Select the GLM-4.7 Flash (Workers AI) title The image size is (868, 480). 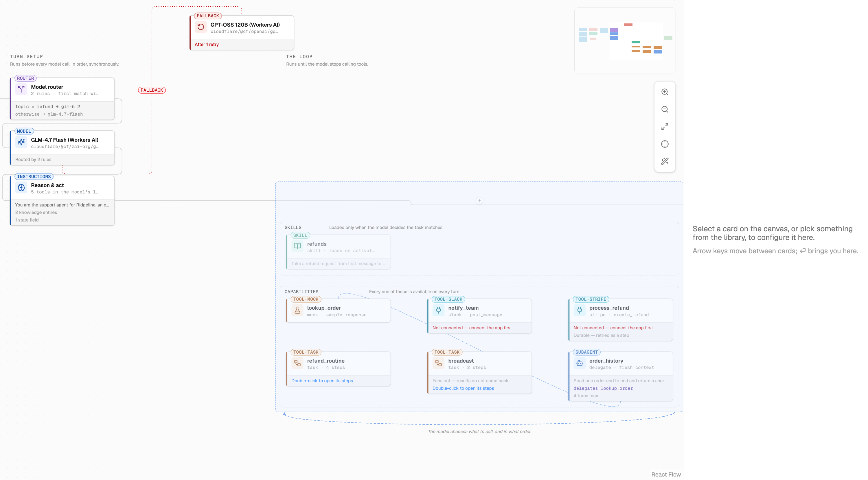[x=65, y=140]
